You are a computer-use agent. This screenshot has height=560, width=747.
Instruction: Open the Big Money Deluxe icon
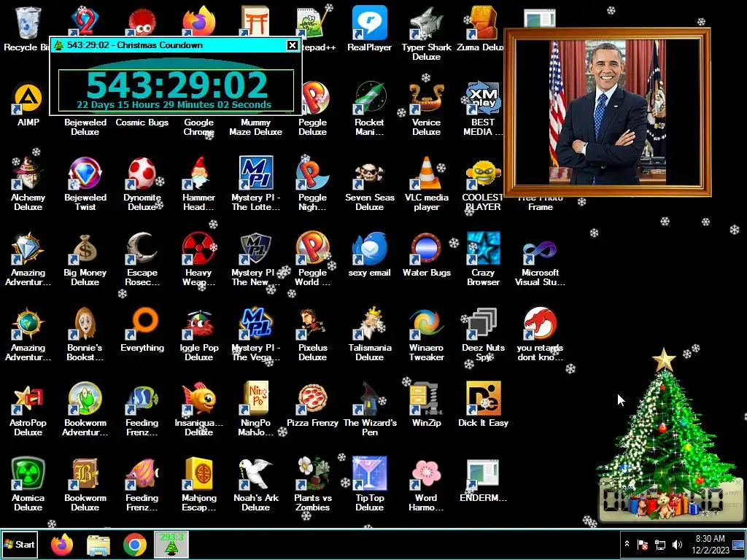[85, 259]
